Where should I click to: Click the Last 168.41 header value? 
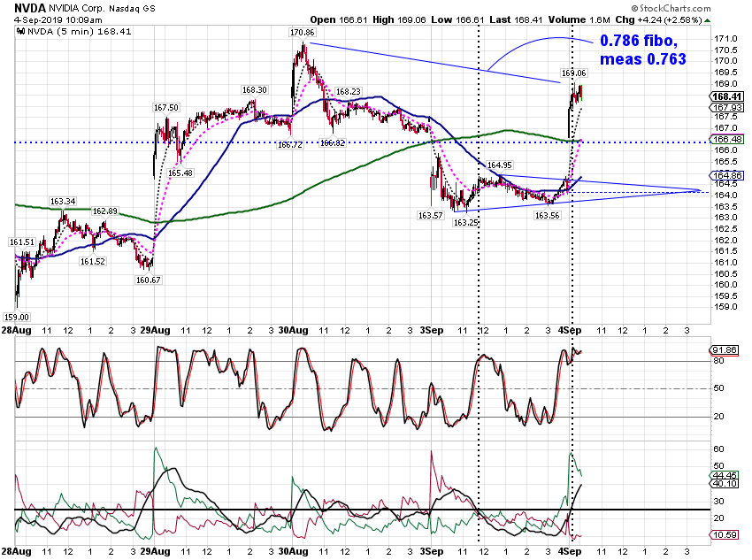pos(516,19)
